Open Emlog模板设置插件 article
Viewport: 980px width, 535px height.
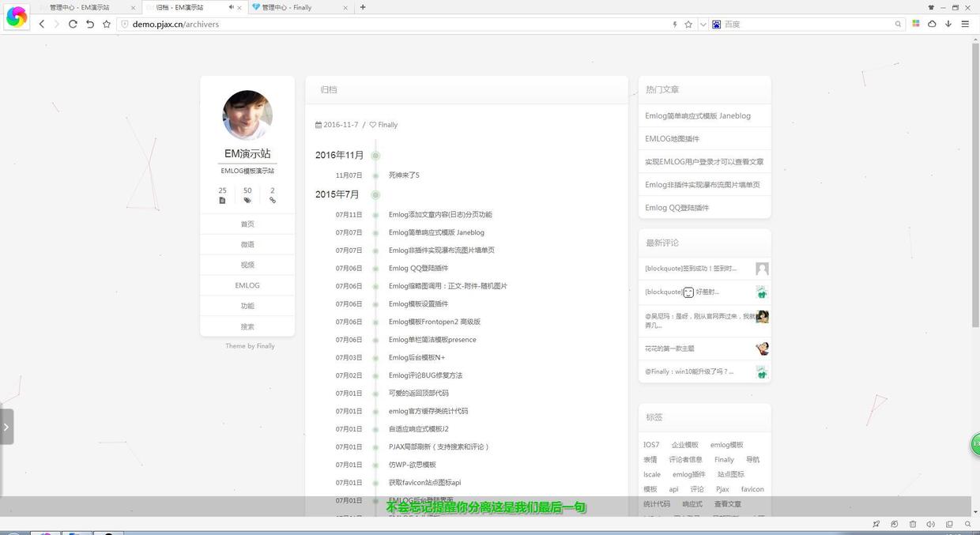418,304
